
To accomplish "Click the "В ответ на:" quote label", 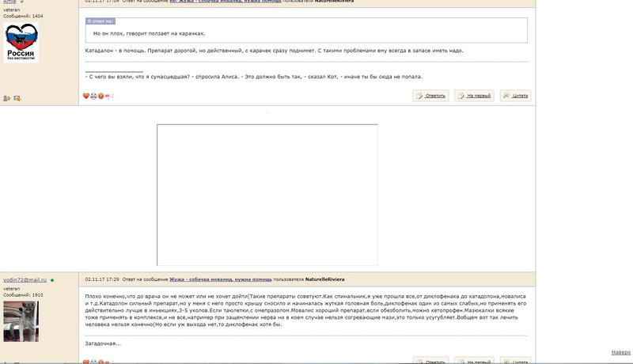I will [x=100, y=21].
